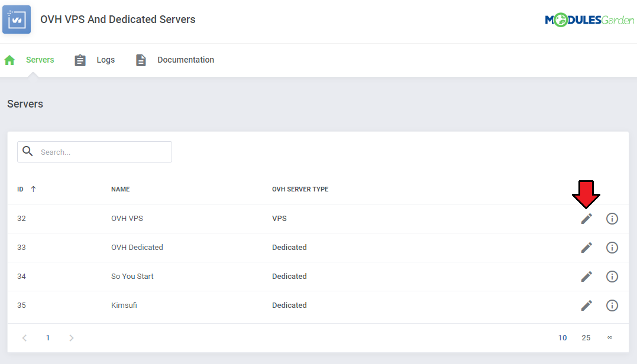This screenshot has width=637, height=364.
Task: Show 10 entries per page
Action: click(562, 337)
